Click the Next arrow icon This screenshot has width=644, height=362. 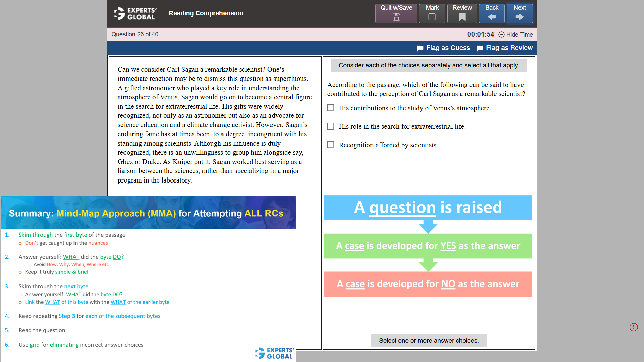pyautogui.click(x=519, y=17)
